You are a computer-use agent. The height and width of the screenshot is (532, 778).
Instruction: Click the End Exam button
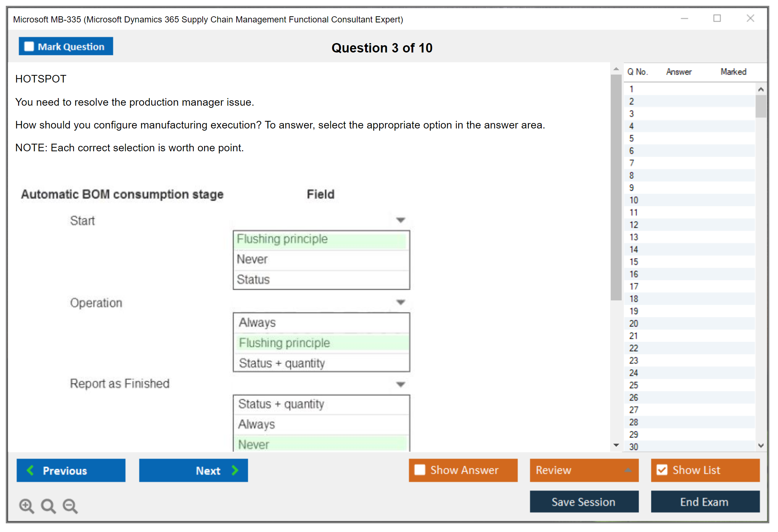tap(705, 502)
